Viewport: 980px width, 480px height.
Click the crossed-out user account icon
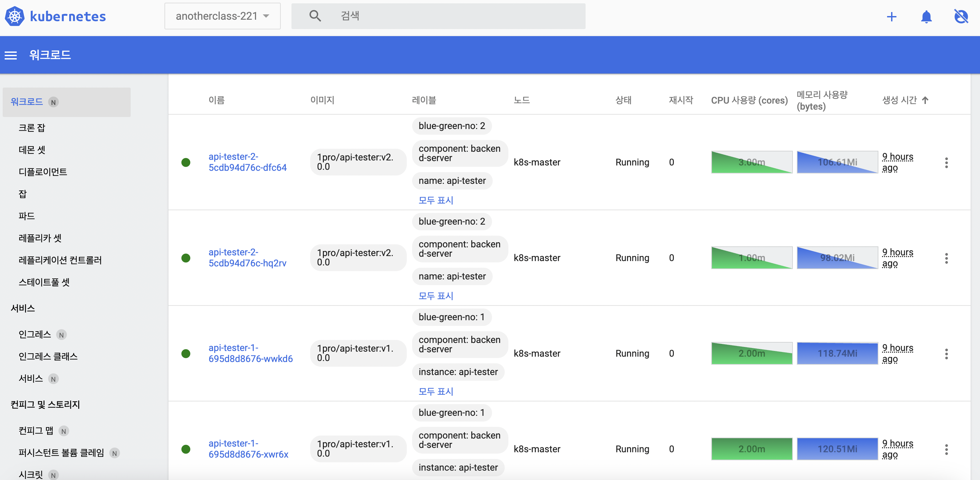point(961,17)
